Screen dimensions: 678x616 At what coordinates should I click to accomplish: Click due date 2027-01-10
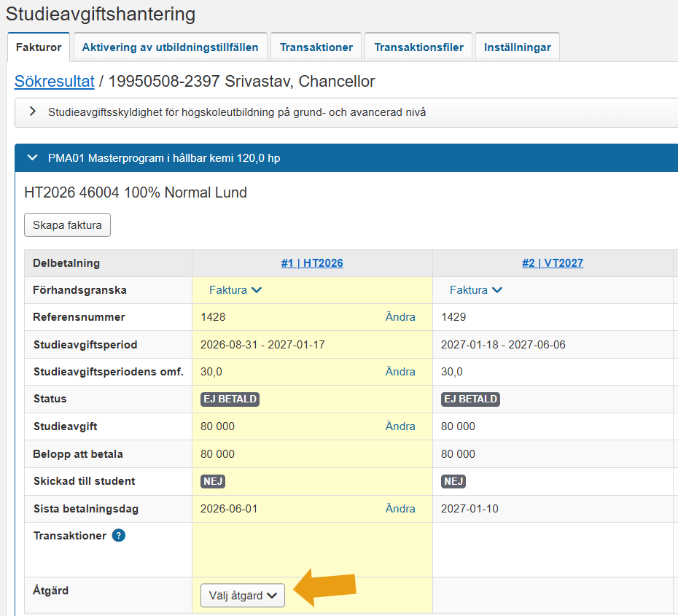[x=469, y=509]
